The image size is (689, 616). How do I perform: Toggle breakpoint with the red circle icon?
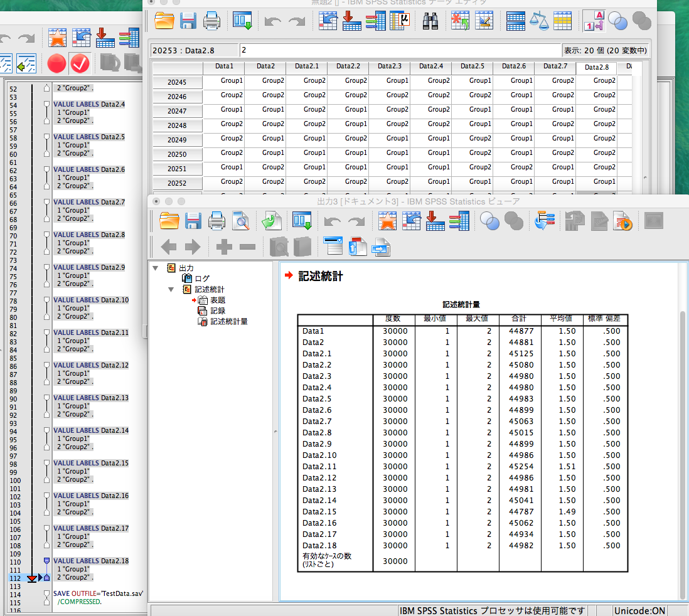(56, 64)
